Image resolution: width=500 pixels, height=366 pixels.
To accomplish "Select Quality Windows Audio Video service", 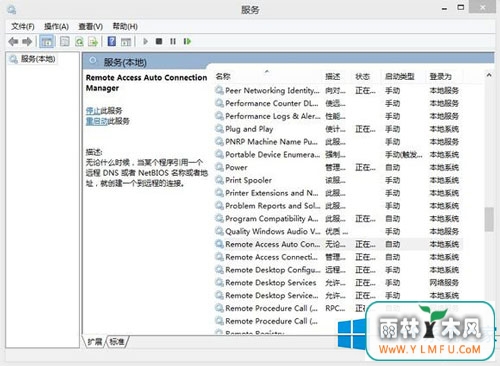I will coord(338,231).
